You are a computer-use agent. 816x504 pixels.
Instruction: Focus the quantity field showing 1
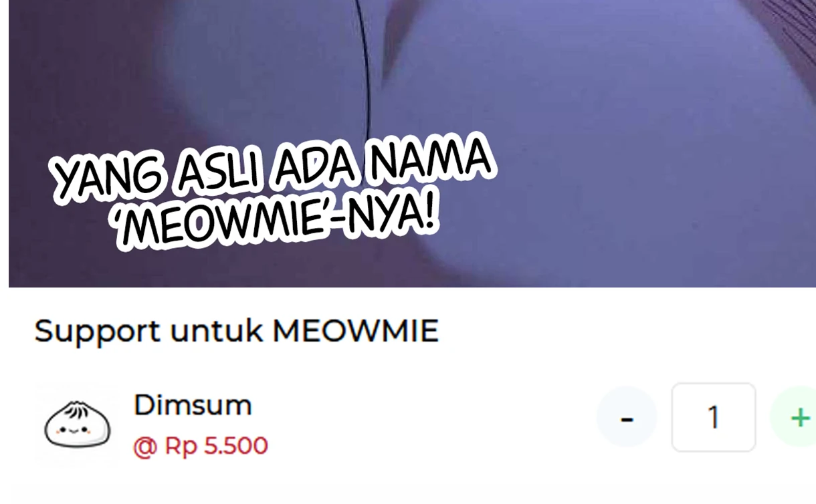[714, 417]
